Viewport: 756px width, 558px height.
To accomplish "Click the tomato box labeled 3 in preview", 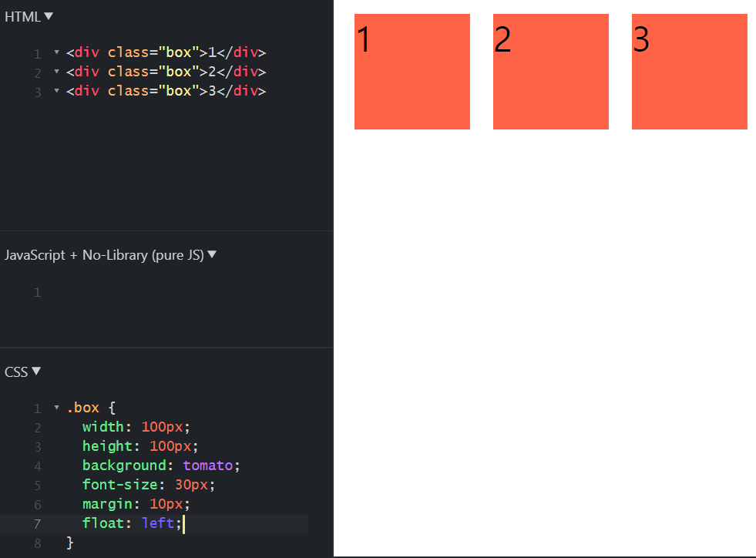I will pos(690,72).
